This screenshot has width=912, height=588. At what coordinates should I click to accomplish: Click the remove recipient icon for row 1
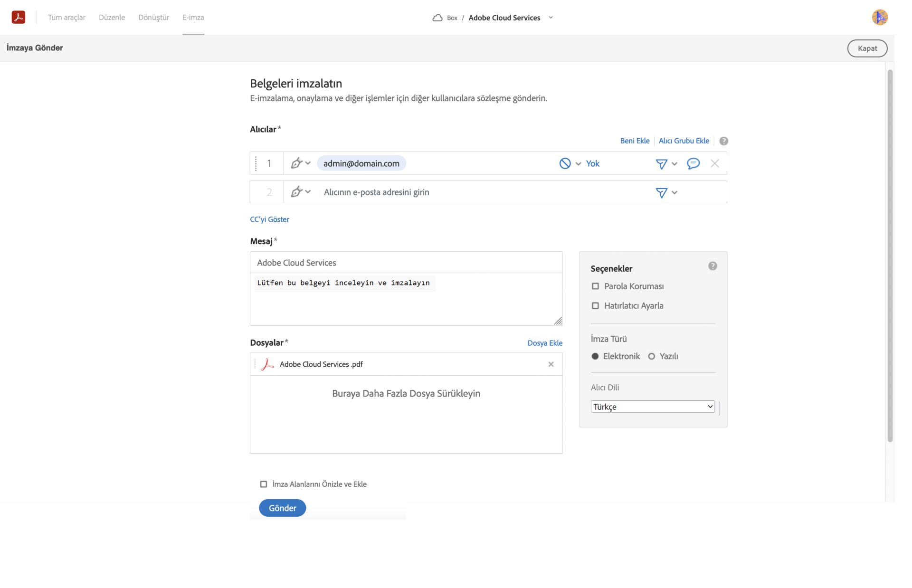pyautogui.click(x=714, y=163)
